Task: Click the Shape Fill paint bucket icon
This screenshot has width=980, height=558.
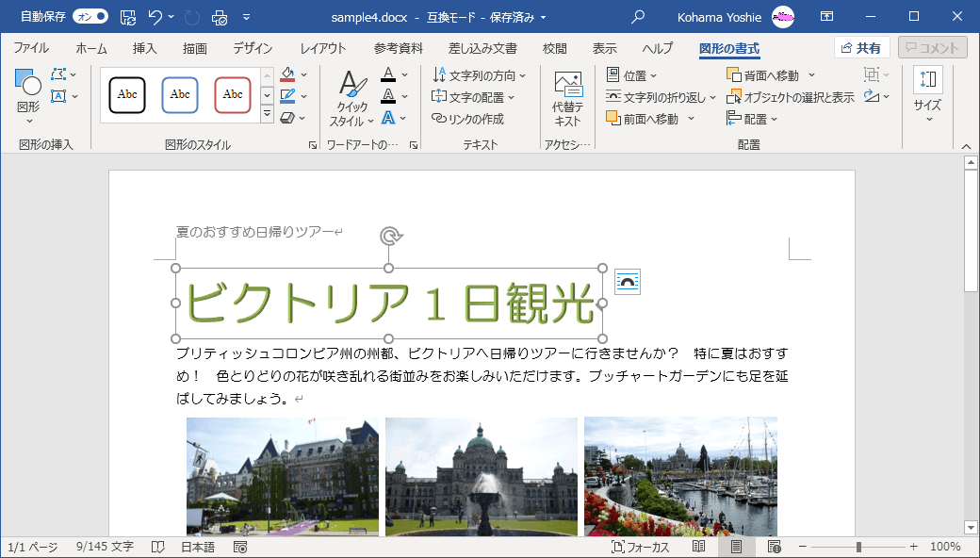Action: pyautogui.click(x=287, y=74)
